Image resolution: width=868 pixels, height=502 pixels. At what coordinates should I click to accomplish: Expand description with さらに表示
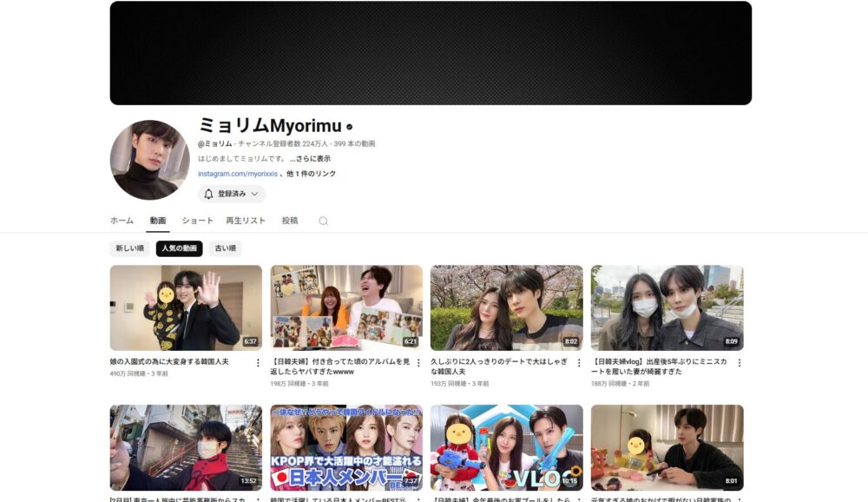(x=310, y=159)
